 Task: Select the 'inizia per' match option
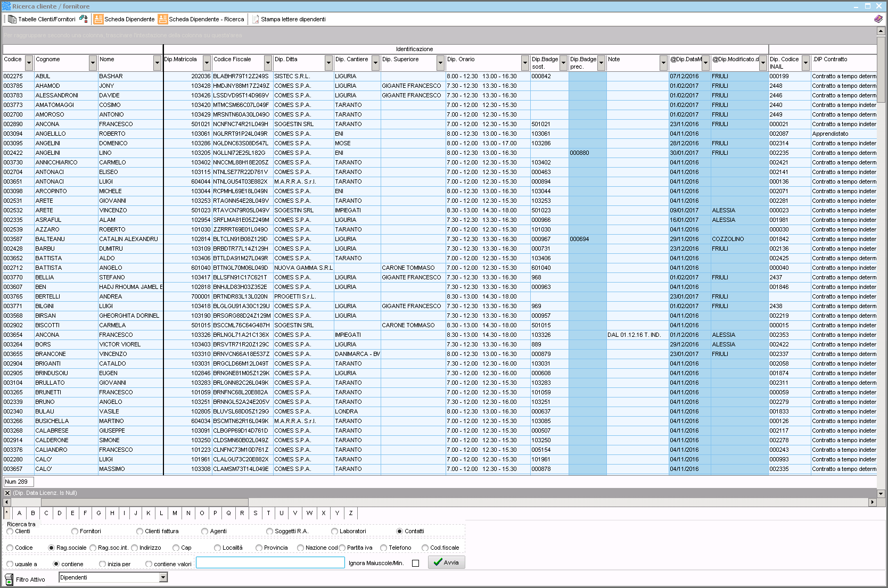coord(103,564)
